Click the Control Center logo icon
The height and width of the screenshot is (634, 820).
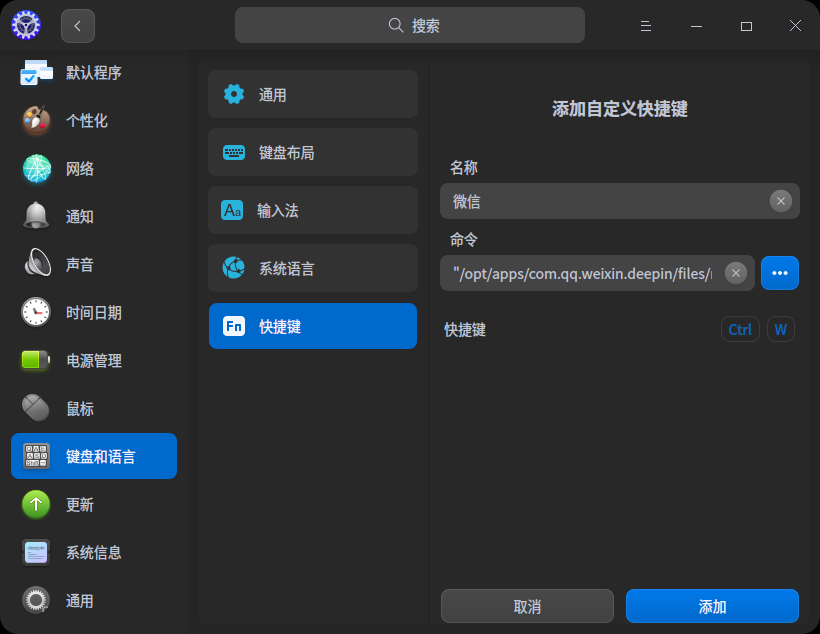[x=26, y=25]
